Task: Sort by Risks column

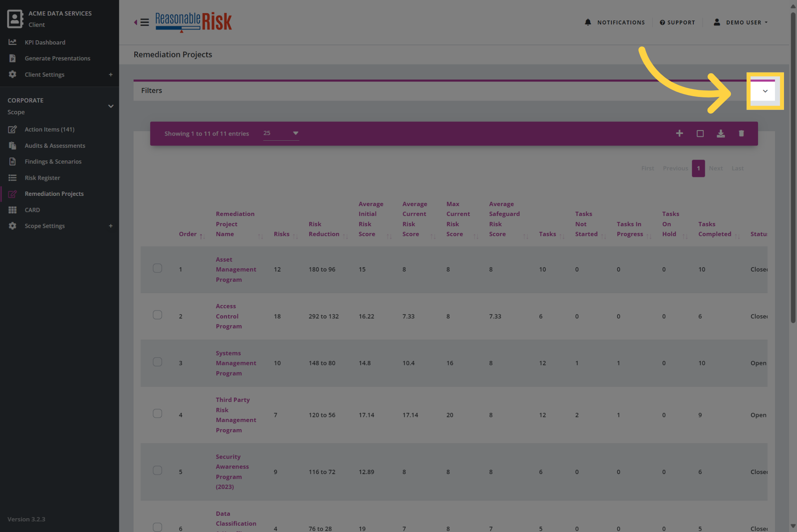Action: click(286, 234)
